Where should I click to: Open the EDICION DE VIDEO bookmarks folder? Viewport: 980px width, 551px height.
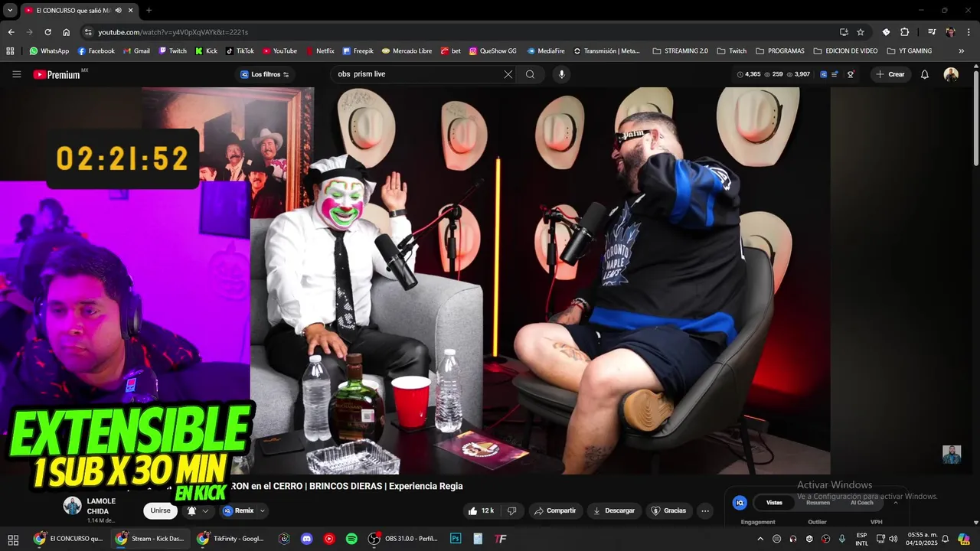(x=845, y=51)
